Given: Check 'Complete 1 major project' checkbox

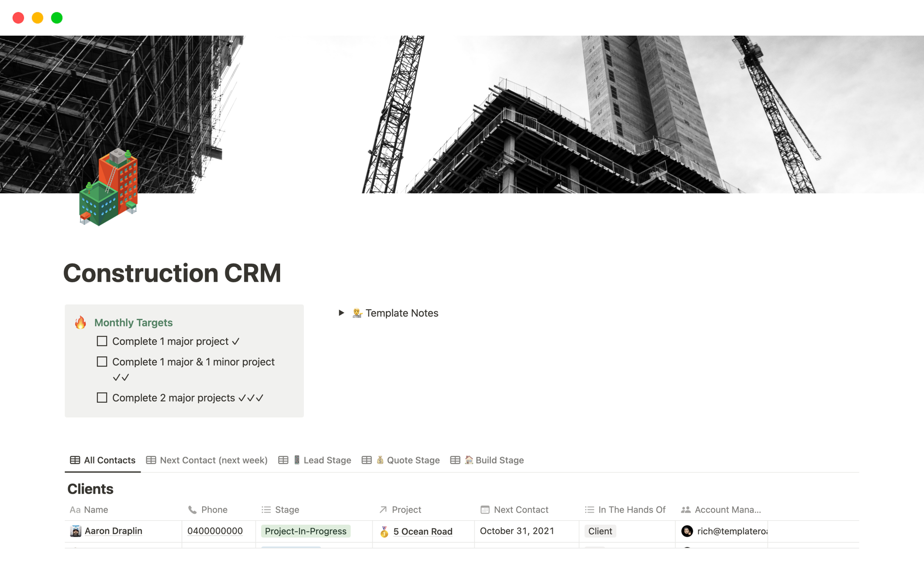Looking at the screenshot, I should point(102,341).
